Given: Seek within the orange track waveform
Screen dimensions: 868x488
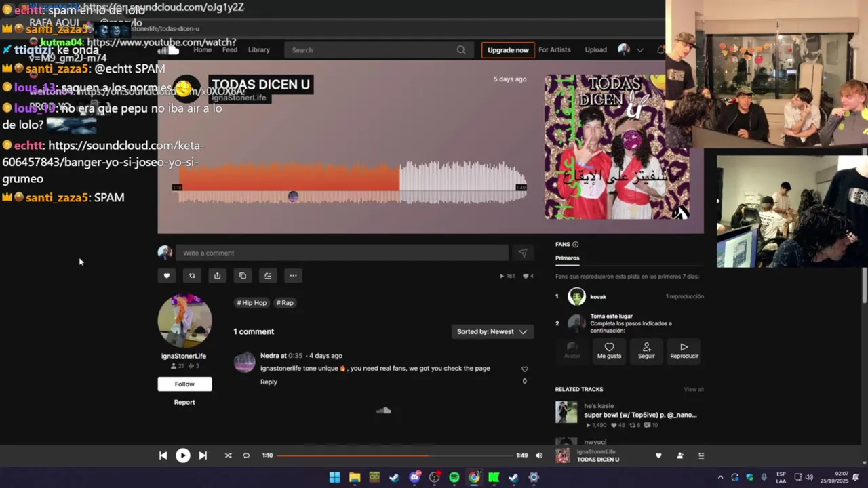Looking at the screenshot, I should 290,178.
